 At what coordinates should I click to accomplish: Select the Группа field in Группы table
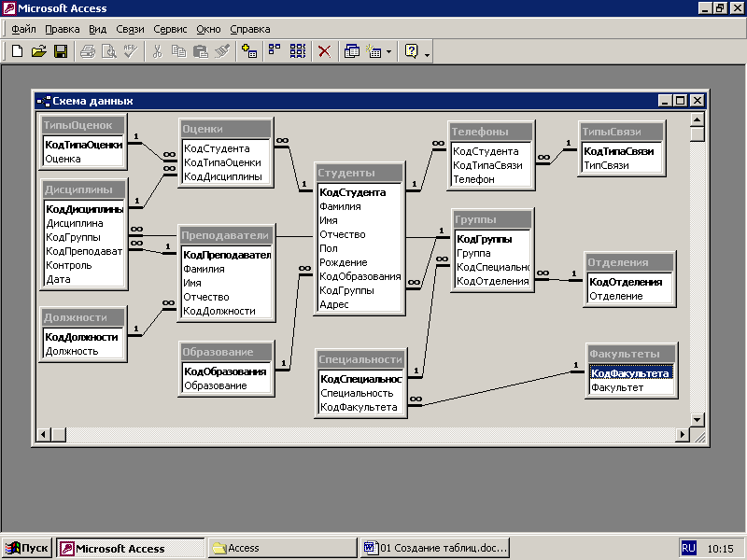(492, 253)
